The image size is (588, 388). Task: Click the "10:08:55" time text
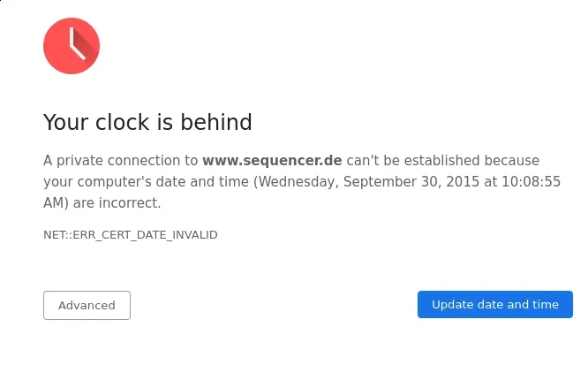528,182
